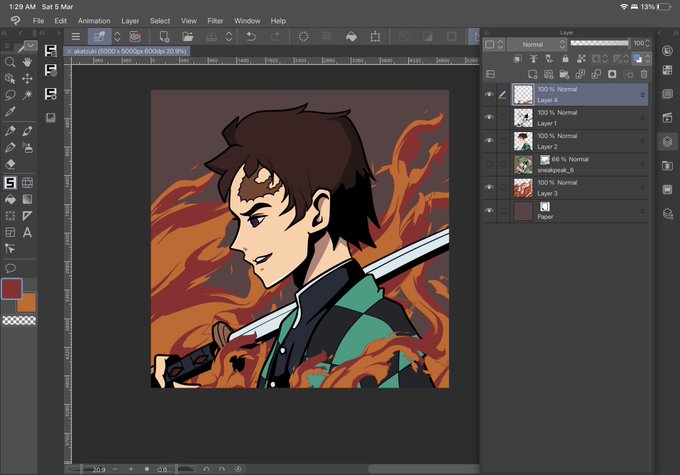Click the Fill paint bucket in command bar
This screenshot has height=475, width=680.
coord(351,37)
